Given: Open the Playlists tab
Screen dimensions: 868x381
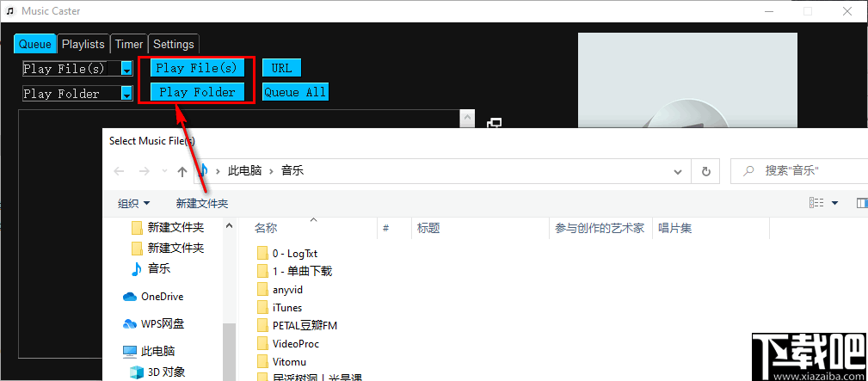Looking at the screenshot, I should 83,44.
